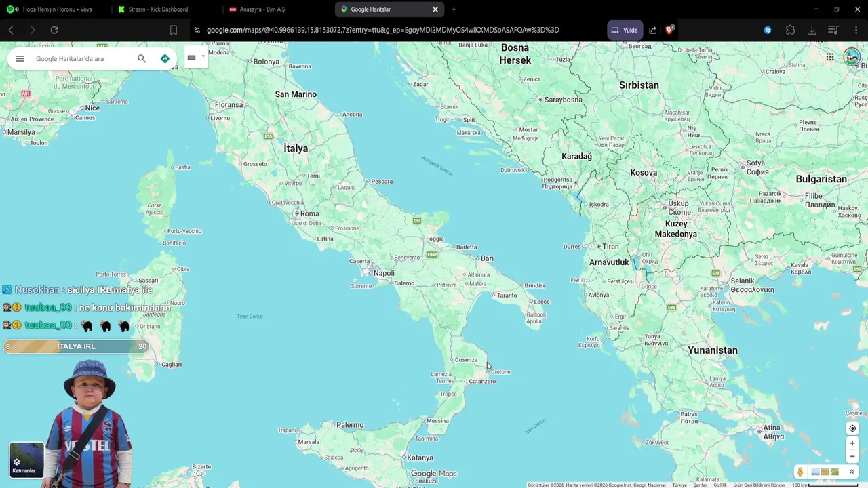Click the Cosenza city label
This screenshot has width=868, height=488.
coord(466,360)
